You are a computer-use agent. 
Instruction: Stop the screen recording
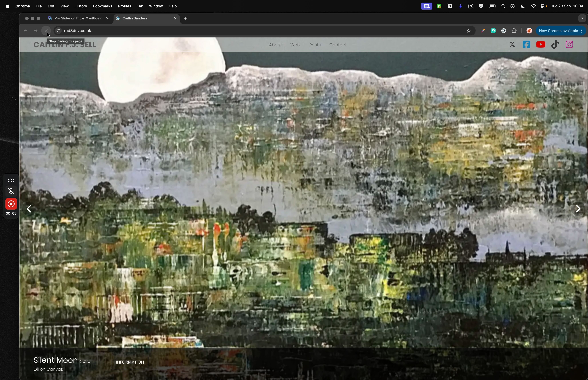(11, 204)
